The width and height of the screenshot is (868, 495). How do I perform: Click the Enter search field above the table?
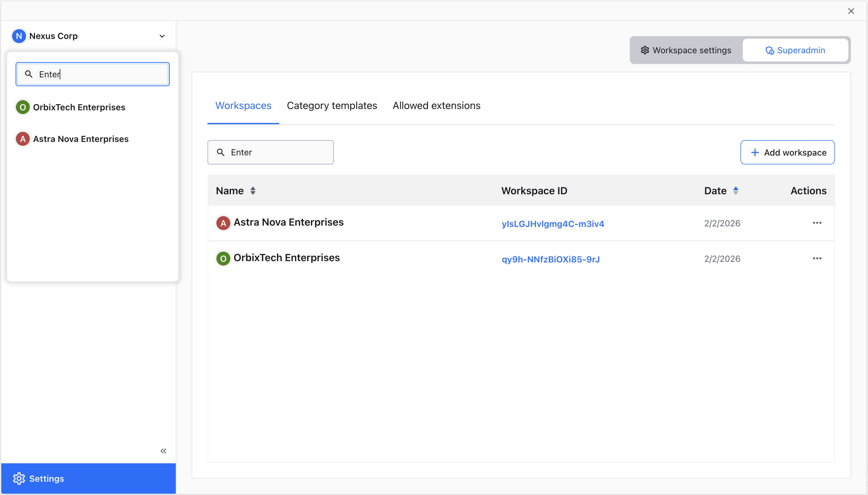[271, 152]
